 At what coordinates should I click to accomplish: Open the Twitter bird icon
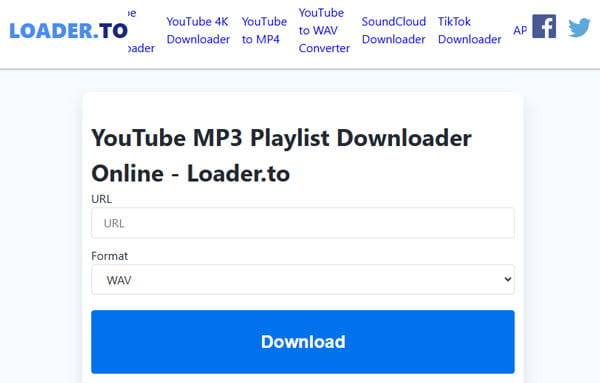point(579,28)
